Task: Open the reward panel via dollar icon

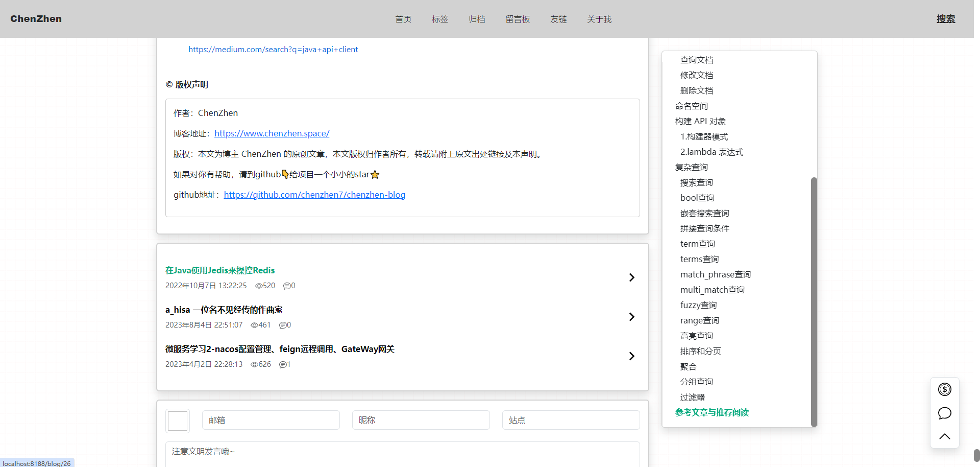Action: tap(945, 389)
